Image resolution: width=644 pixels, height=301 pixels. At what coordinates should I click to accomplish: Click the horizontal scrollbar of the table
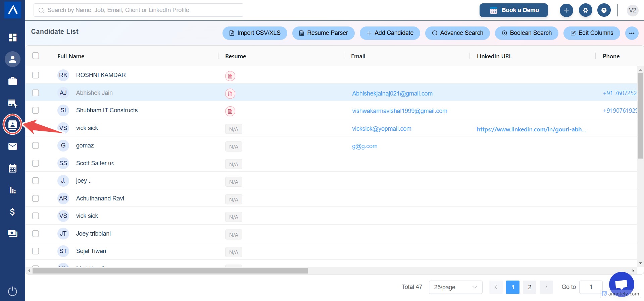pos(170,270)
